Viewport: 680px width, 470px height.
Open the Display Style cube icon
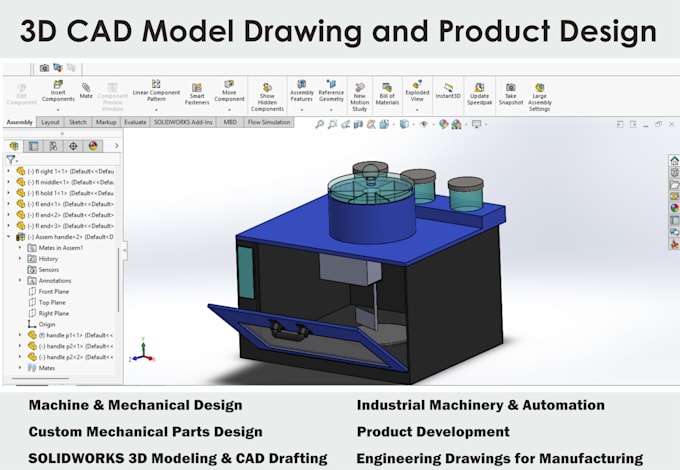[x=404, y=124]
